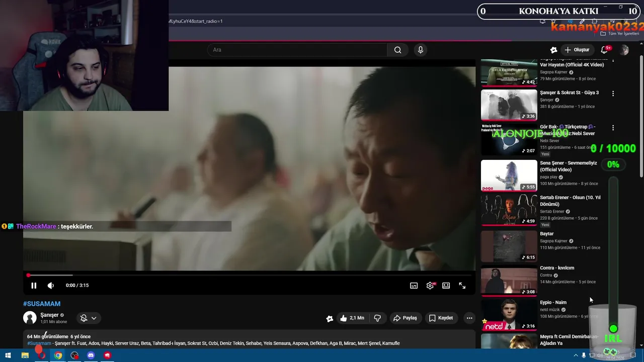644x362 pixels.
Task: Click the Nebi Sever channel name
Action: pos(549,141)
